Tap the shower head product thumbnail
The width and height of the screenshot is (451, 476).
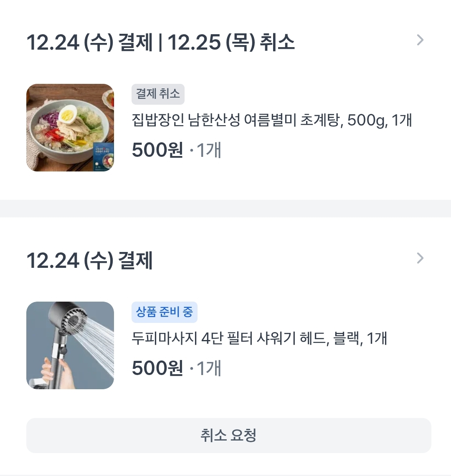[70, 345]
